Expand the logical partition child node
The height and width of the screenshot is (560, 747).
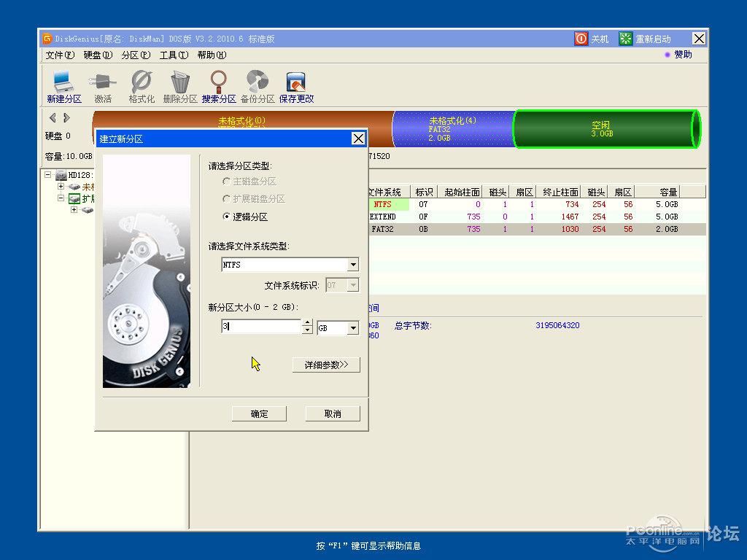click(74, 209)
